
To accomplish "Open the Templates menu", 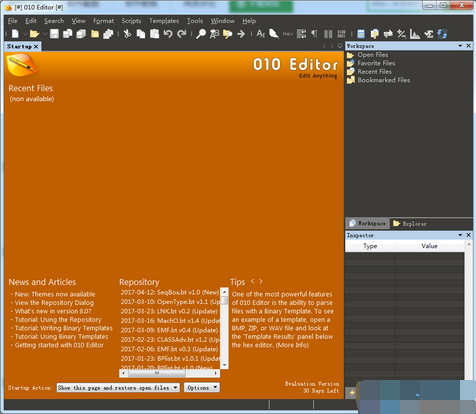I will tap(164, 21).
